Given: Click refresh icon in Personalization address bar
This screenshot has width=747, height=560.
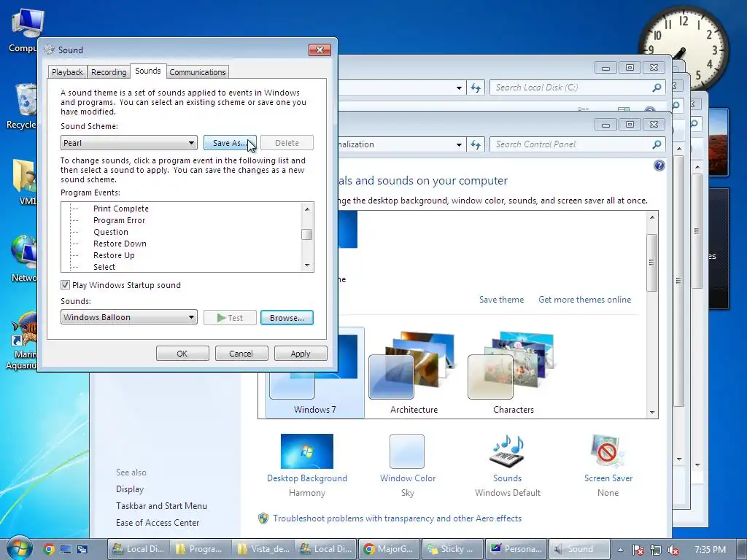Looking at the screenshot, I should tap(476, 144).
